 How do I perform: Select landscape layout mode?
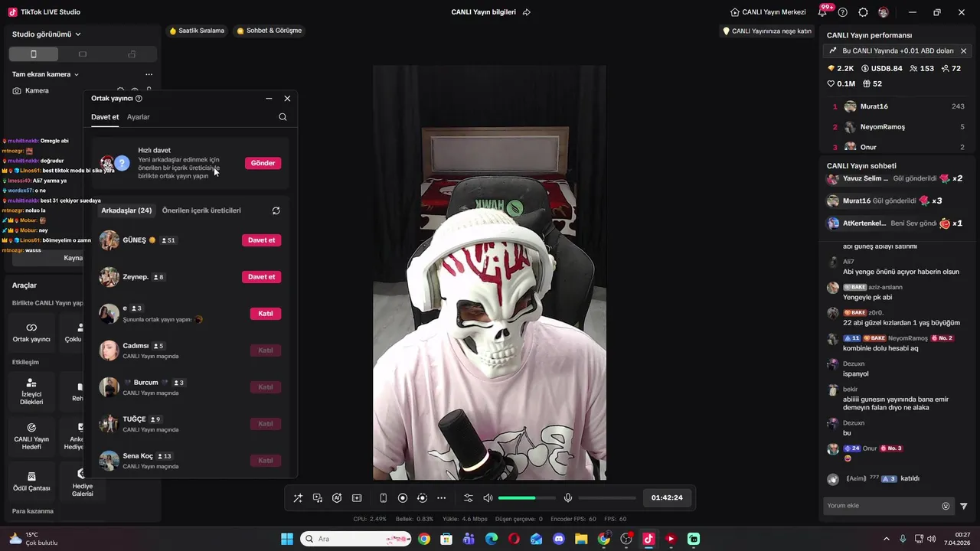[x=83, y=54]
